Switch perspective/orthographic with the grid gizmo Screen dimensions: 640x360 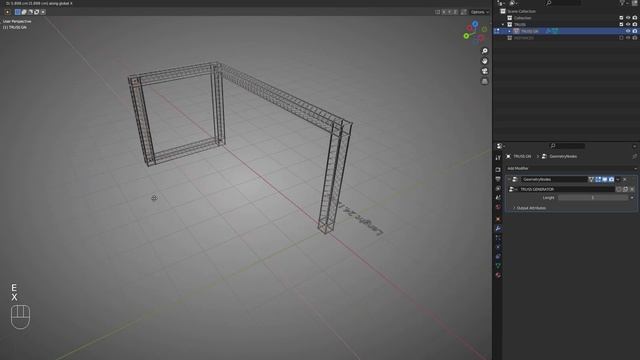(x=484, y=82)
